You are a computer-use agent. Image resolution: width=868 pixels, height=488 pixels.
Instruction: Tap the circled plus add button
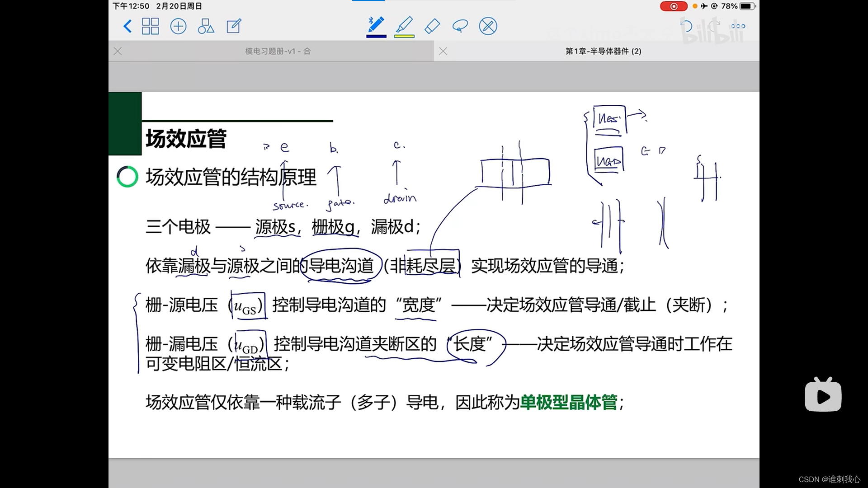[178, 26]
